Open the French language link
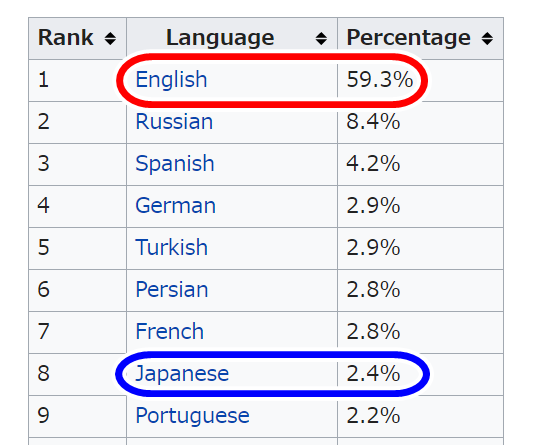The width and height of the screenshot is (537, 445). point(170,331)
